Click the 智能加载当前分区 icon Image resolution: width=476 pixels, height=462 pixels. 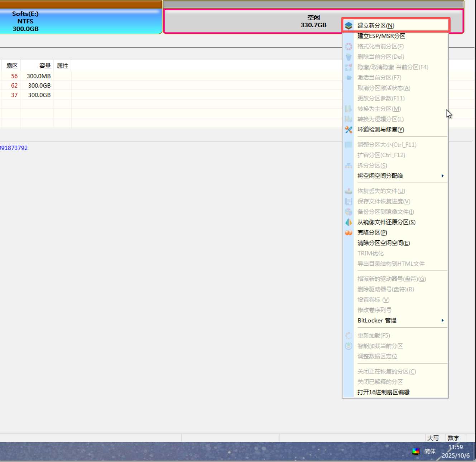tap(348, 346)
